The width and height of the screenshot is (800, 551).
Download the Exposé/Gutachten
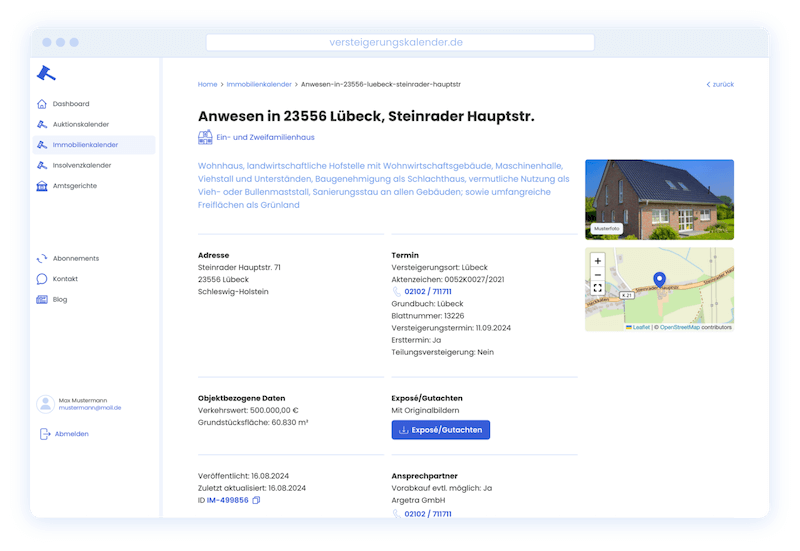coord(440,430)
